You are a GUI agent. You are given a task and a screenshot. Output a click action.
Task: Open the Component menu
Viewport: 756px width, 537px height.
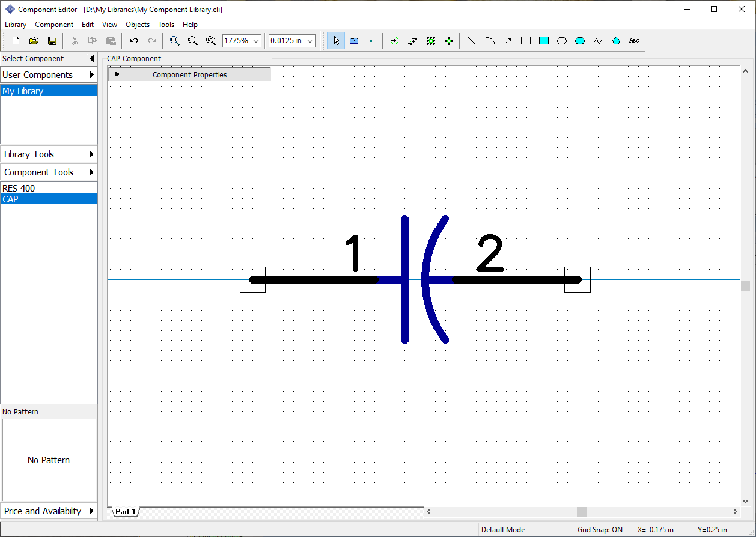54,25
